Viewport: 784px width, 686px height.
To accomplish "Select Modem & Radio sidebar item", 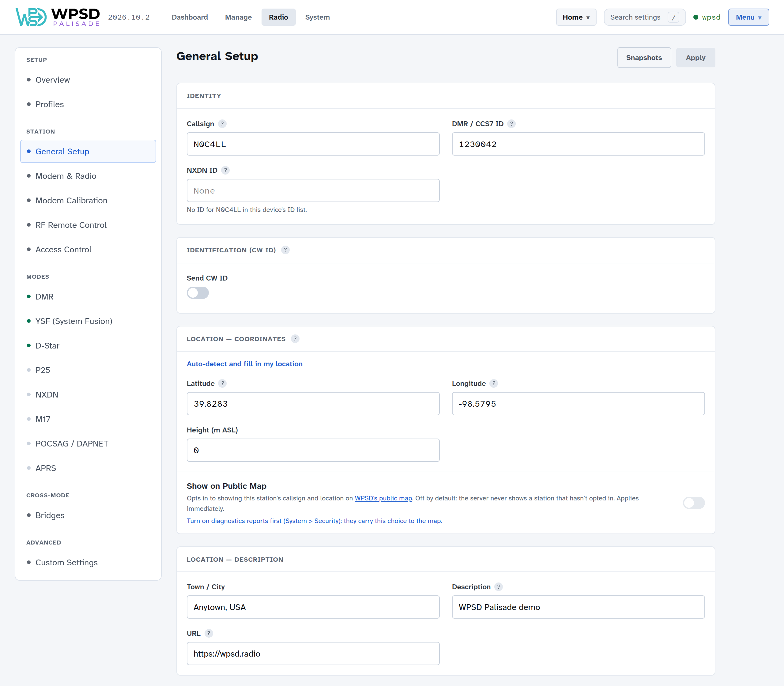I will coord(88,176).
